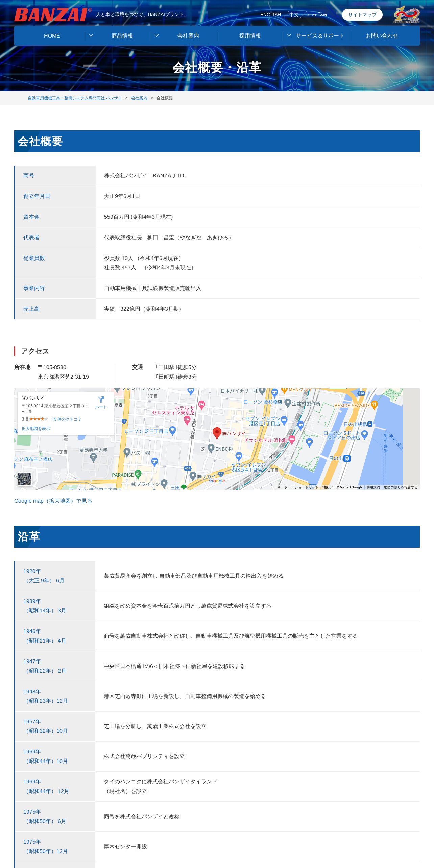Click the 株式会社萬歳パブリシティを設立 entry
The height and width of the screenshot is (868, 434).
coord(144,756)
